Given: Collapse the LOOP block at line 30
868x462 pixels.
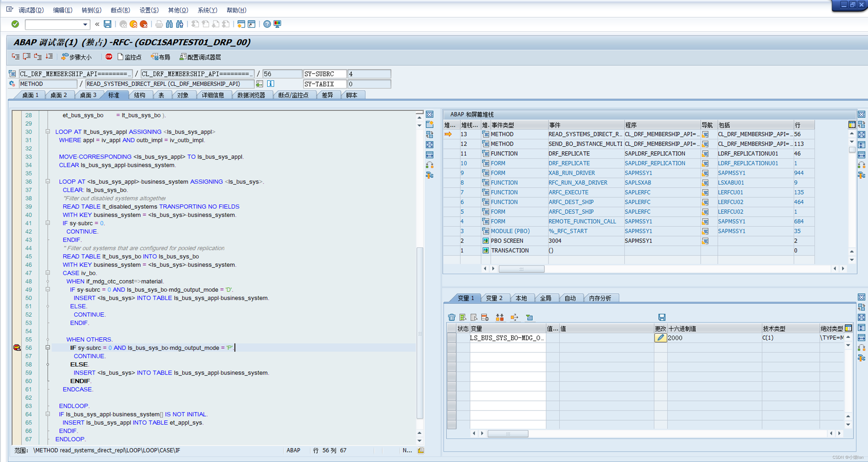Looking at the screenshot, I should [48, 131].
